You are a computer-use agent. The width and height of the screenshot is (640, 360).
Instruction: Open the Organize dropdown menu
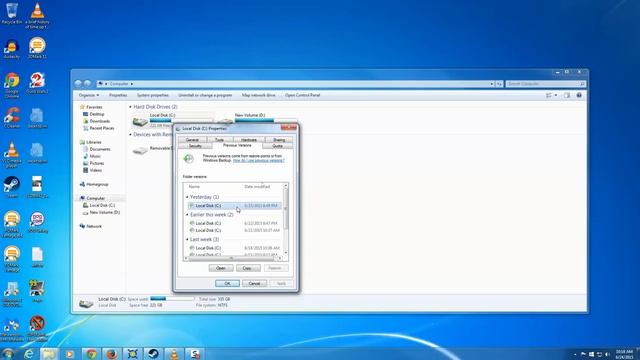click(89, 95)
